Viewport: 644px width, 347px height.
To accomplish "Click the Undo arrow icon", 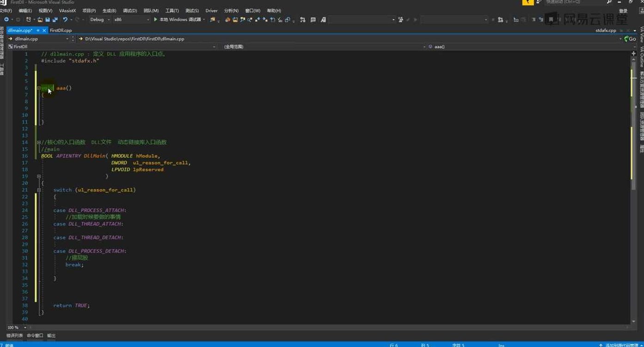I will click(65, 20).
